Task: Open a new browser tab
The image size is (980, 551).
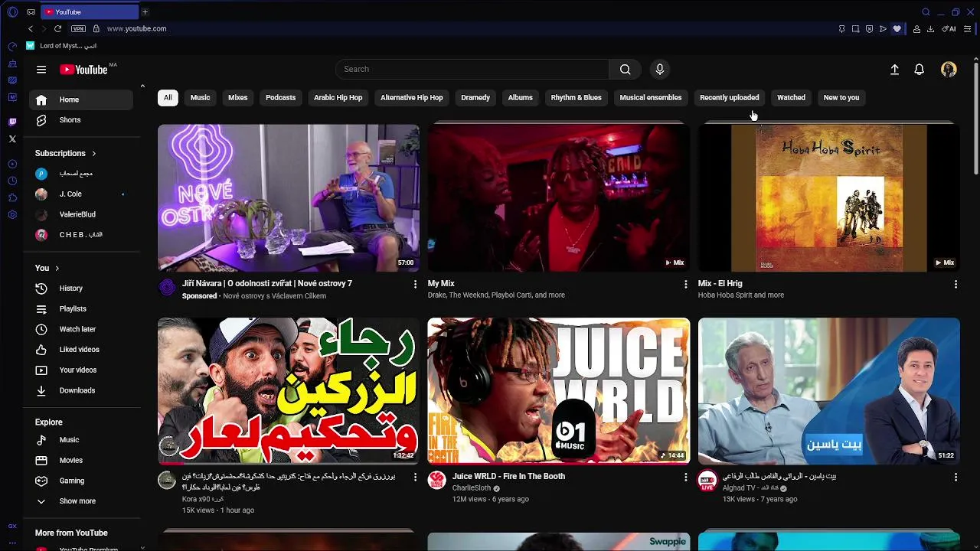Action: pyautogui.click(x=145, y=11)
